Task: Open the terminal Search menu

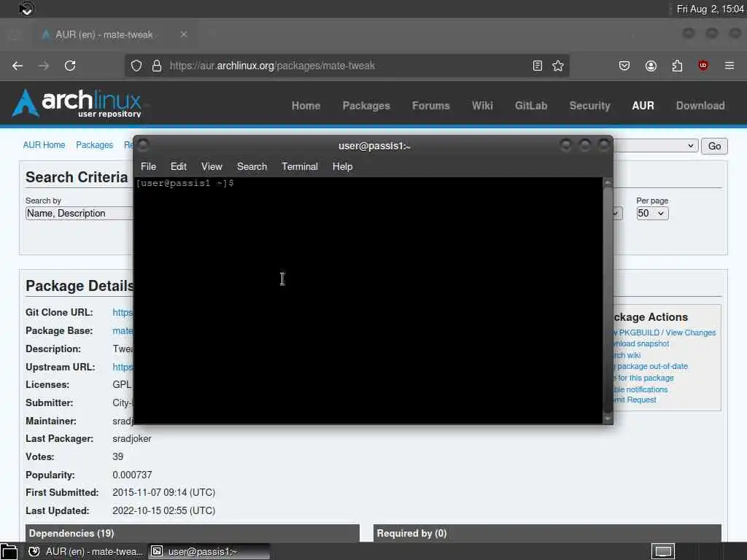Action: 252,167
